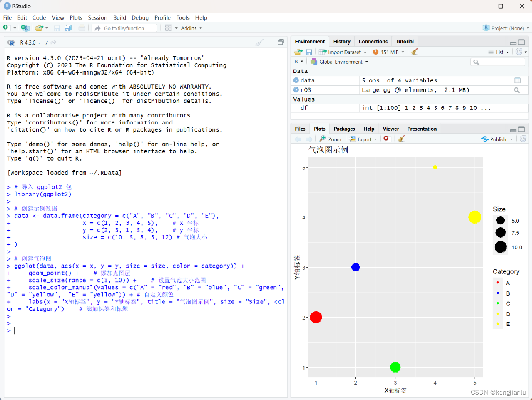This screenshot has height=400, width=532.
Task: Switch to the History tab
Action: coord(342,42)
